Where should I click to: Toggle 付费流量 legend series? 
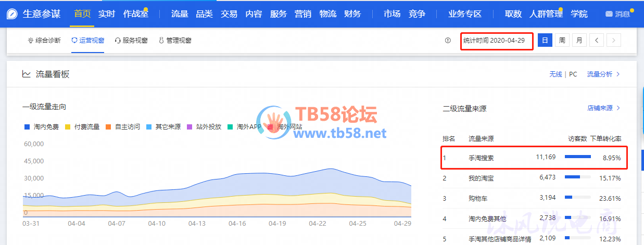coord(82,126)
